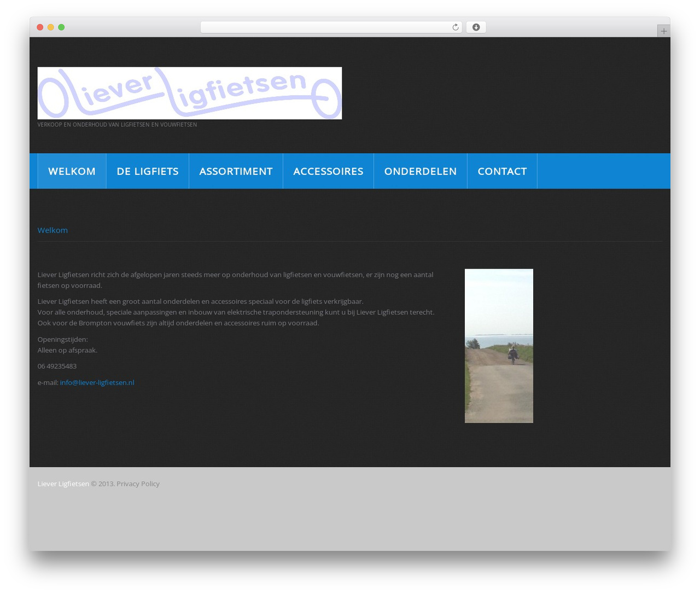Image resolution: width=700 pixels, height=593 pixels.
Task: Close the browser window with red button
Action: (40, 27)
